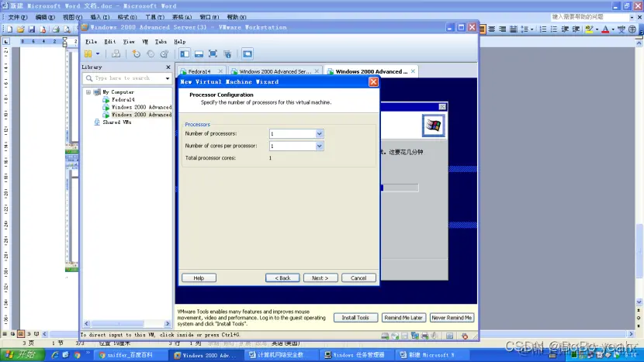This screenshot has width=644, height=362.
Task: Select Shared VMs in the Library tree
Action: (x=116, y=122)
